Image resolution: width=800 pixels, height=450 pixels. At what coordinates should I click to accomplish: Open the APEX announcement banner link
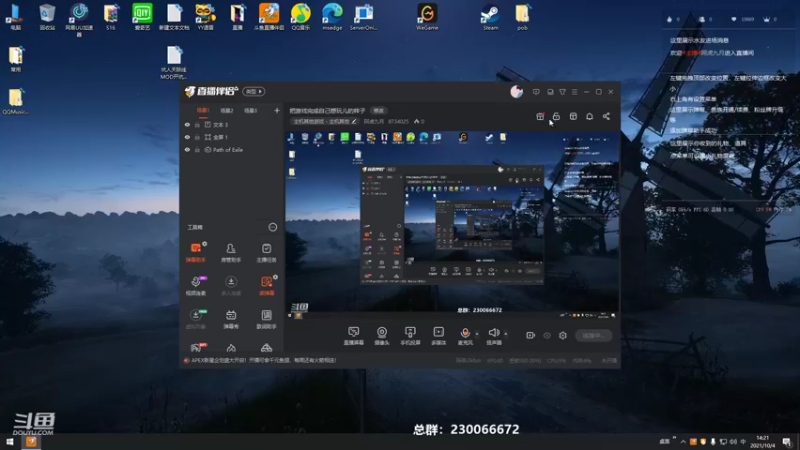pos(263,360)
